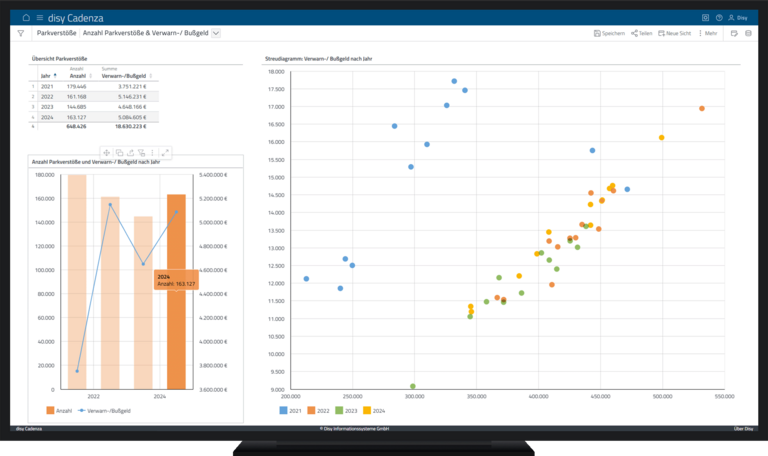Click the orange scatter point near 17.000 top right

[702, 109]
